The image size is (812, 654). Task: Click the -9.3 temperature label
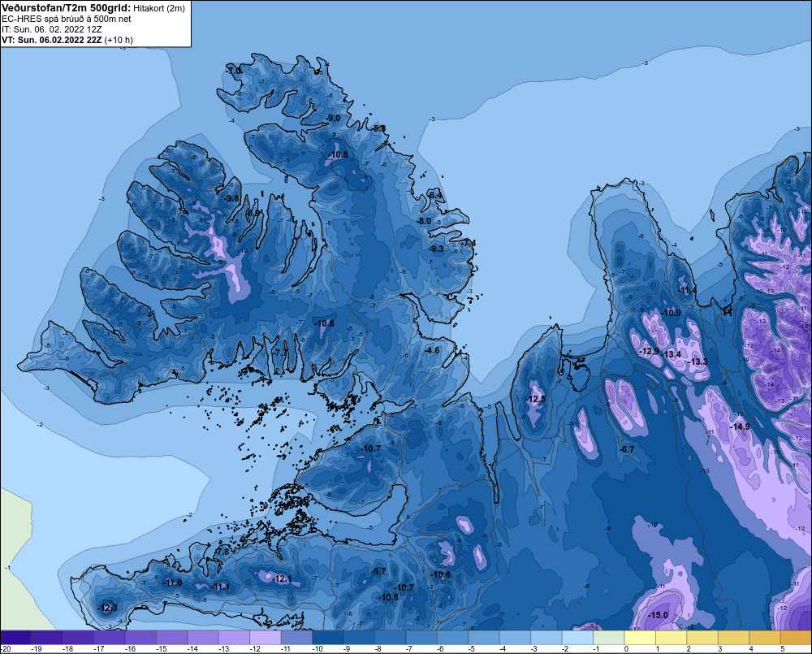436,249
